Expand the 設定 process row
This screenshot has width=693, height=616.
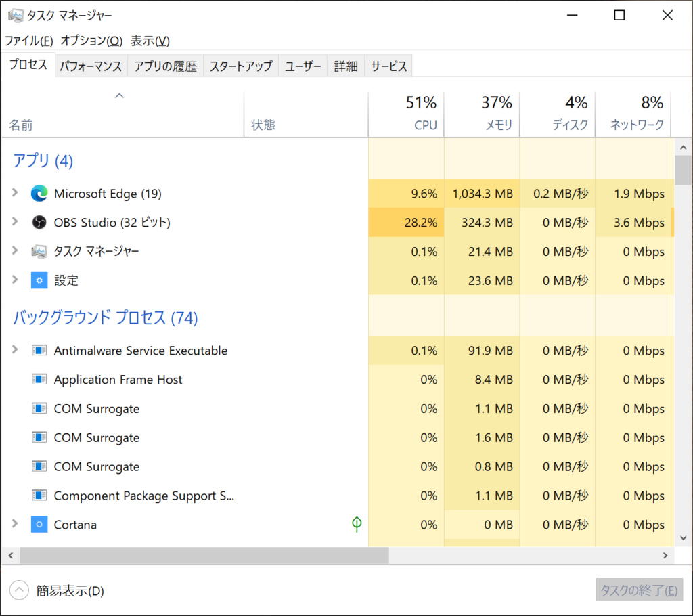[x=15, y=280]
